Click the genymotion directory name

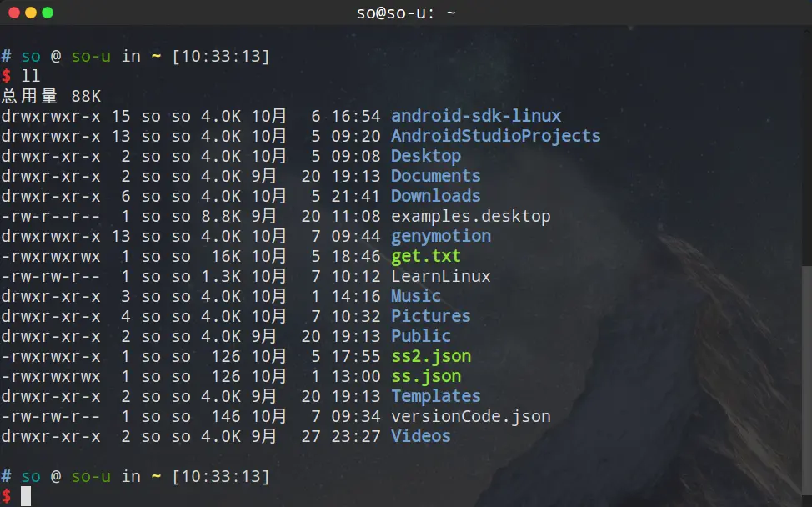coord(441,237)
